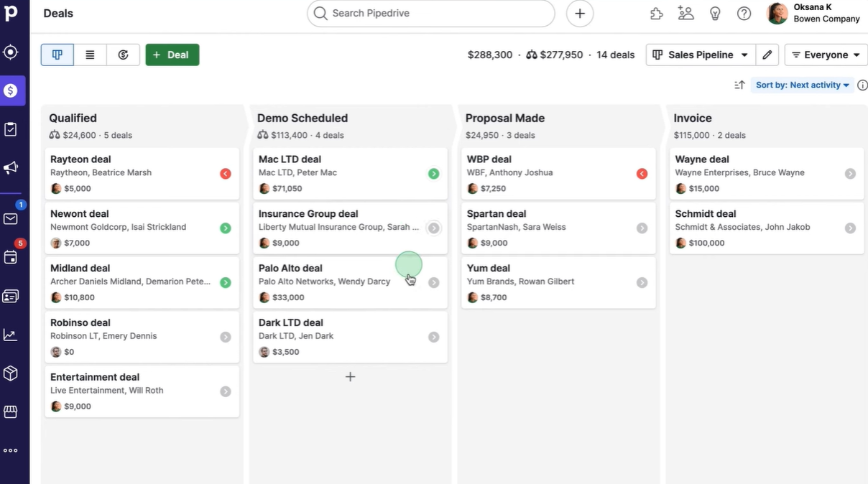Click the green + Deal button
This screenshot has width=868, height=484.
point(172,54)
